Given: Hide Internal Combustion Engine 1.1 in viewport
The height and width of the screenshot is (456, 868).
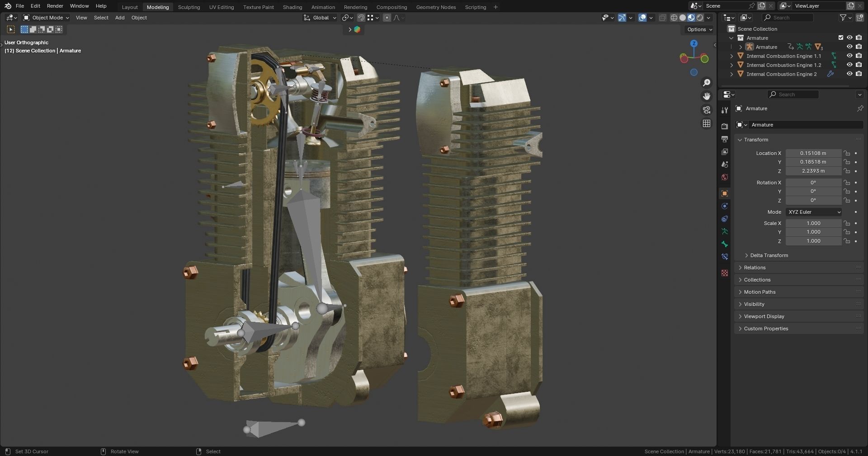Looking at the screenshot, I should (849, 56).
